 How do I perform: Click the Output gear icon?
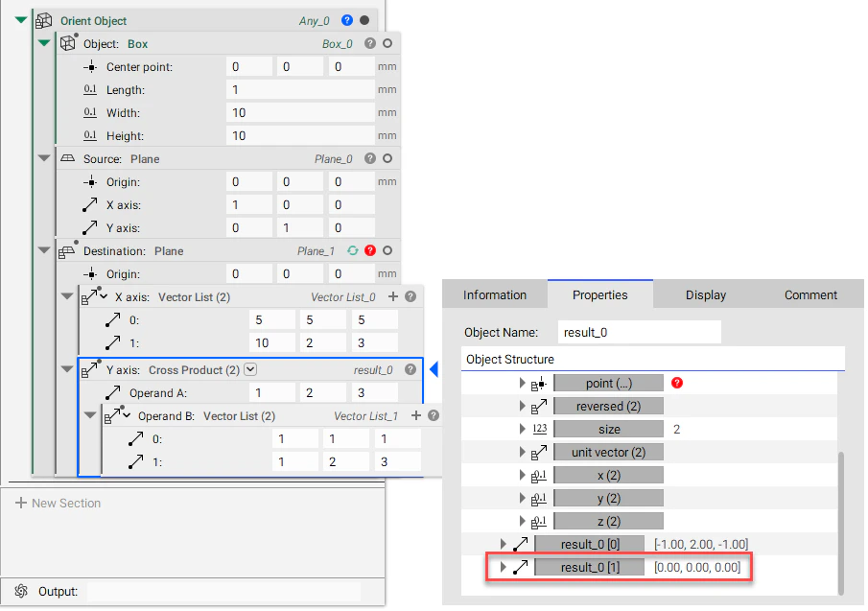coord(21,591)
